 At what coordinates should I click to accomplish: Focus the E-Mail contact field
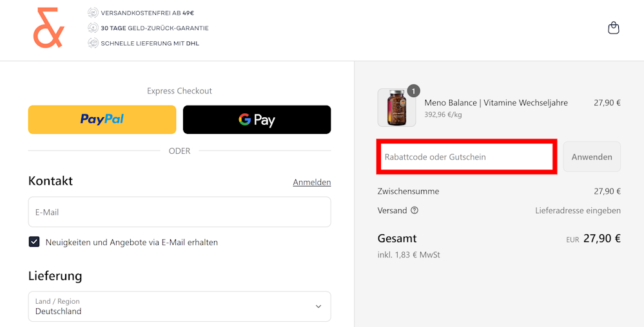[179, 212]
